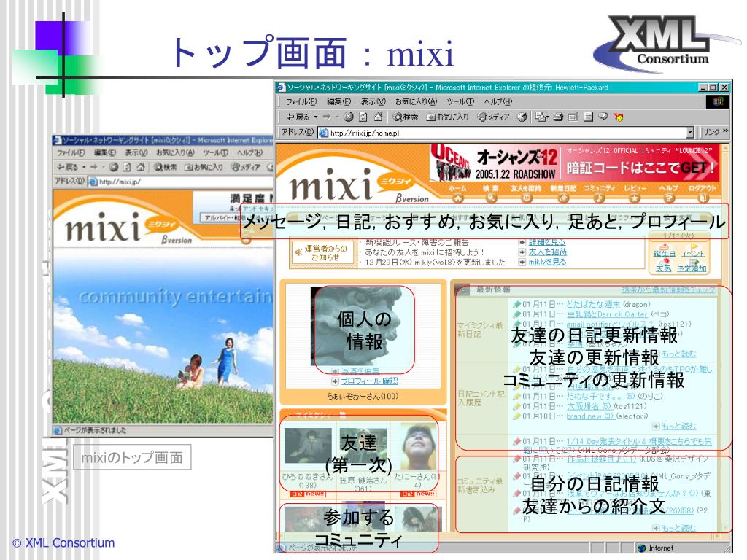Go to the browser Home icon in front IE toolbar
This screenshot has height=560, width=747.
click(x=379, y=117)
